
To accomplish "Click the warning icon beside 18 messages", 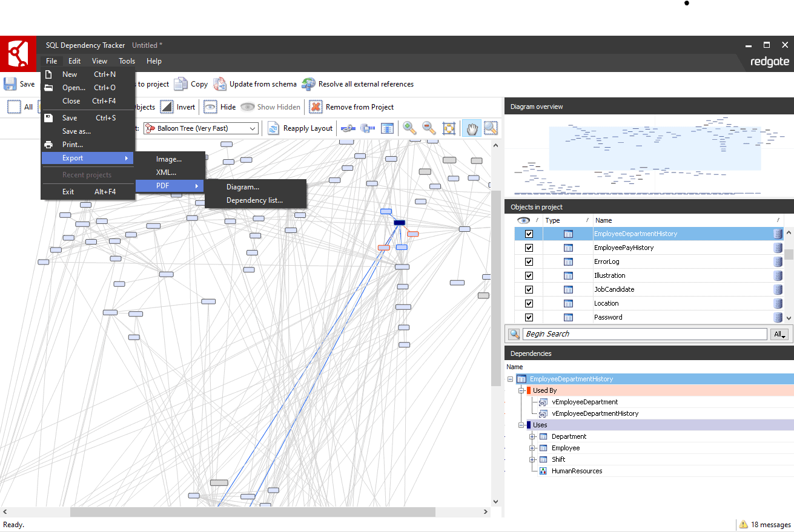I will [743, 525].
